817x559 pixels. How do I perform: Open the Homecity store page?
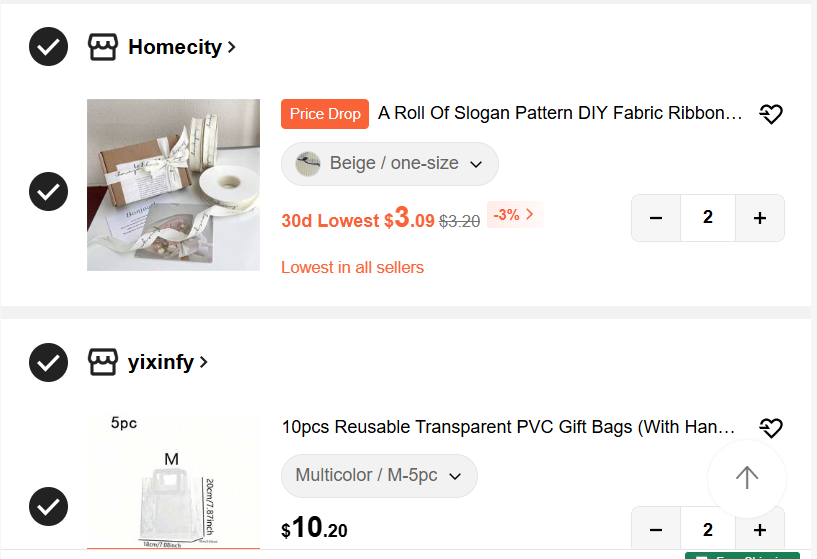pyautogui.click(x=182, y=47)
